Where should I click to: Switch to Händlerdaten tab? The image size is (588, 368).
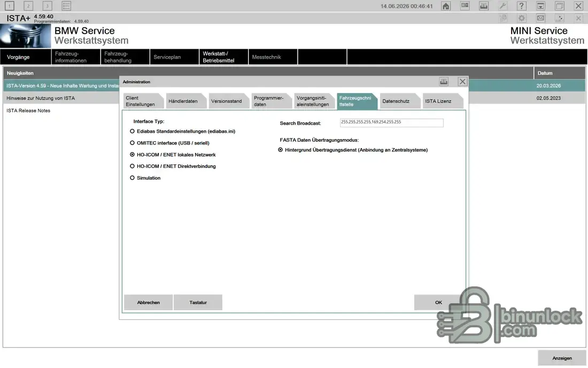pyautogui.click(x=186, y=101)
